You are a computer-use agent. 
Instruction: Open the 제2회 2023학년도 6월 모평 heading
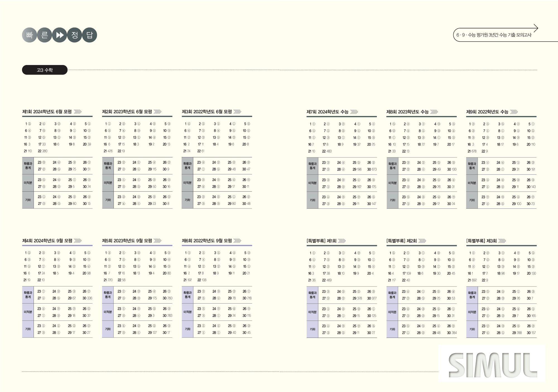tap(127, 112)
